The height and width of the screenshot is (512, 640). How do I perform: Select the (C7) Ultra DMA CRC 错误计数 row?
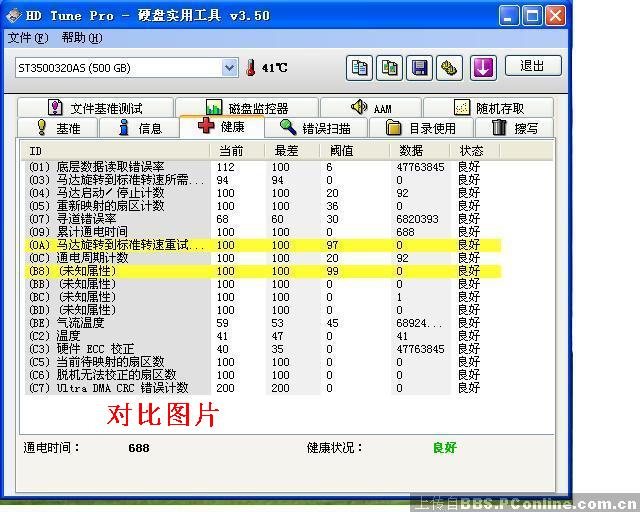click(262, 388)
